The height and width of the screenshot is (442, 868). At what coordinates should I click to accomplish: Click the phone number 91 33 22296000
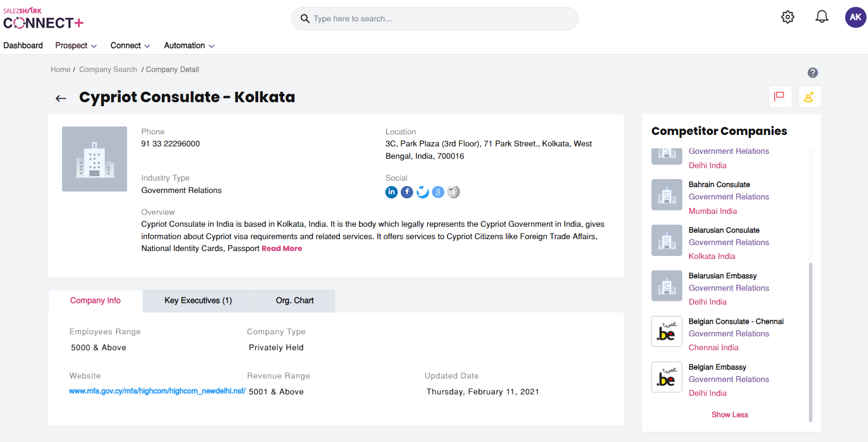point(170,144)
